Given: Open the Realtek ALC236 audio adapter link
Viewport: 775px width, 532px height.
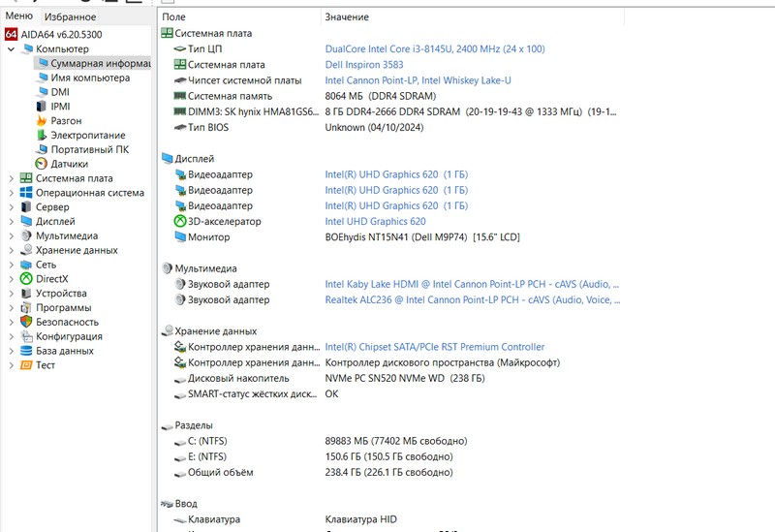Looking at the screenshot, I should (x=471, y=300).
